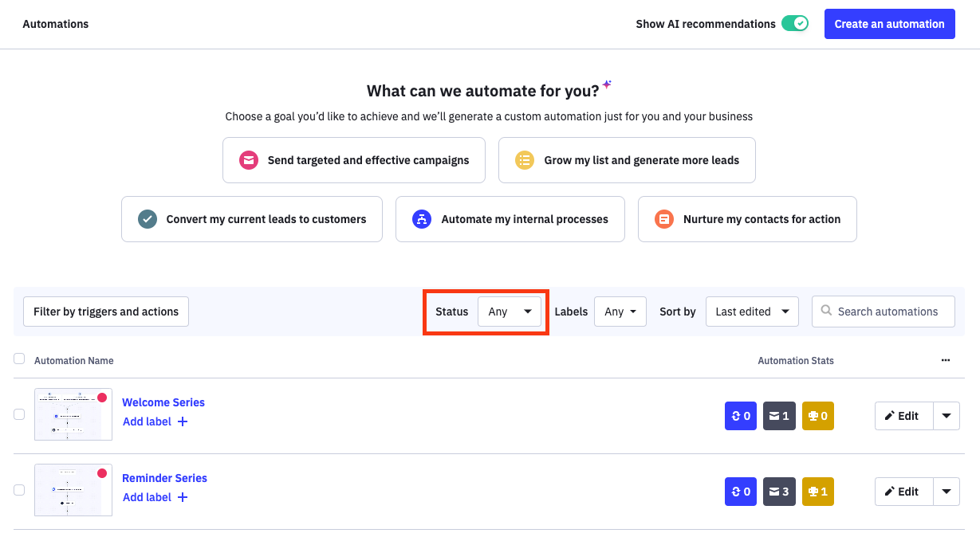The height and width of the screenshot is (537, 980).
Task: Click the Search automations field
Action: tap(889, 312)
